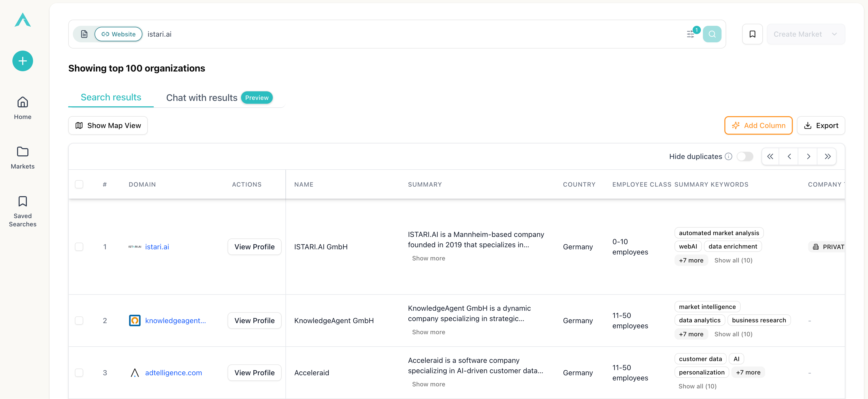Click the teal search magnifier button
This screenshot has width=868, height=399.
pyautogui.click(x=712, y=34)
